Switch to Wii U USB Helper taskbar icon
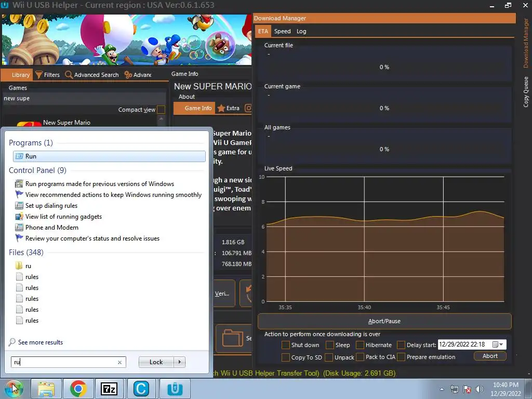Viewport: 532px width, 399px height. 175,389
